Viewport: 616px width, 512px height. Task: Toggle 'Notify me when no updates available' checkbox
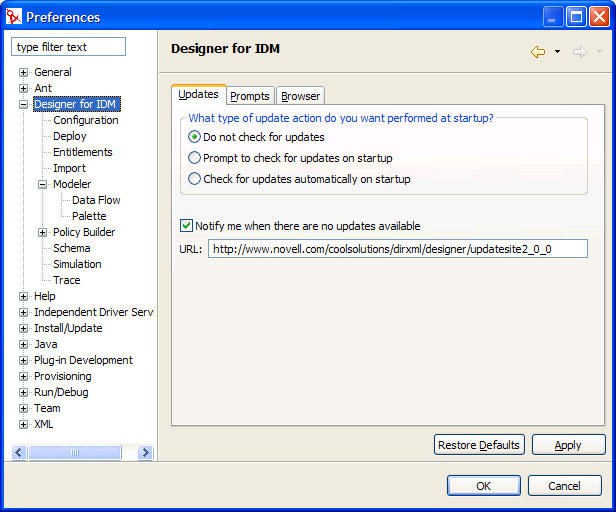click(x=186, y=226)
